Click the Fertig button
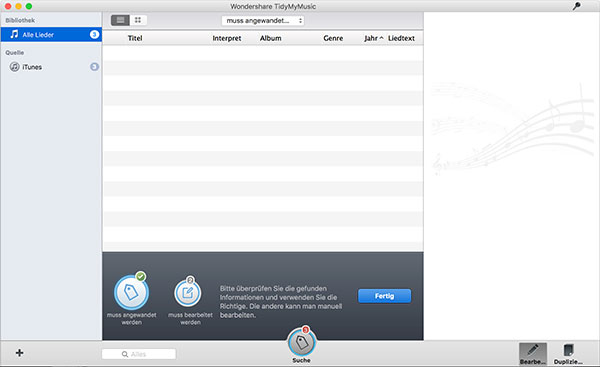Image resolution: width=600 pixels, height=367 pixels. point(385,296)
